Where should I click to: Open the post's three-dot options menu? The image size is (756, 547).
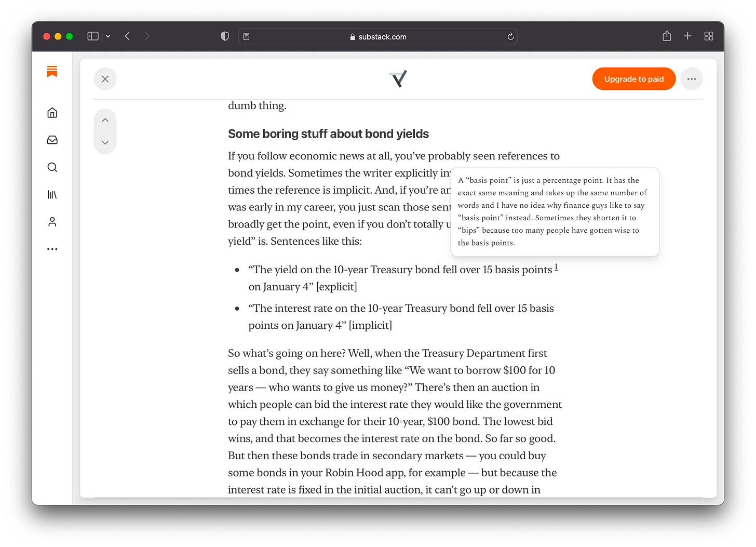click(x=692, y=78)
